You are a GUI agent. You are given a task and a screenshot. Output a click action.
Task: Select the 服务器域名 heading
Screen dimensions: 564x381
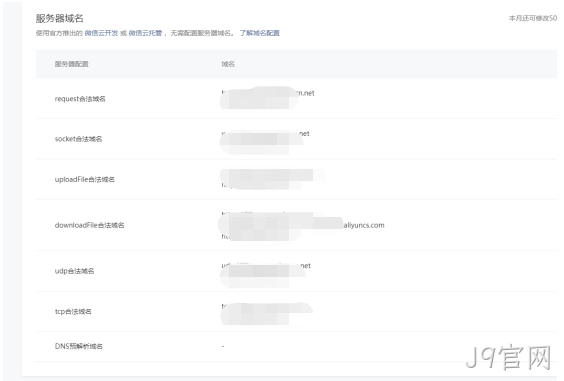coord(59,18)
